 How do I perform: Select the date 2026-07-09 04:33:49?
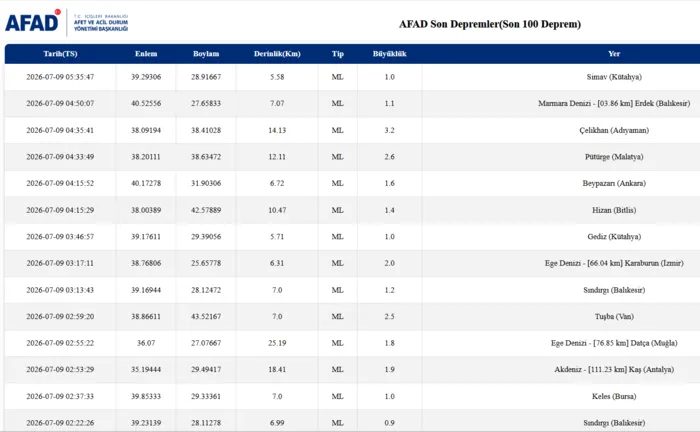pos(60,157)
